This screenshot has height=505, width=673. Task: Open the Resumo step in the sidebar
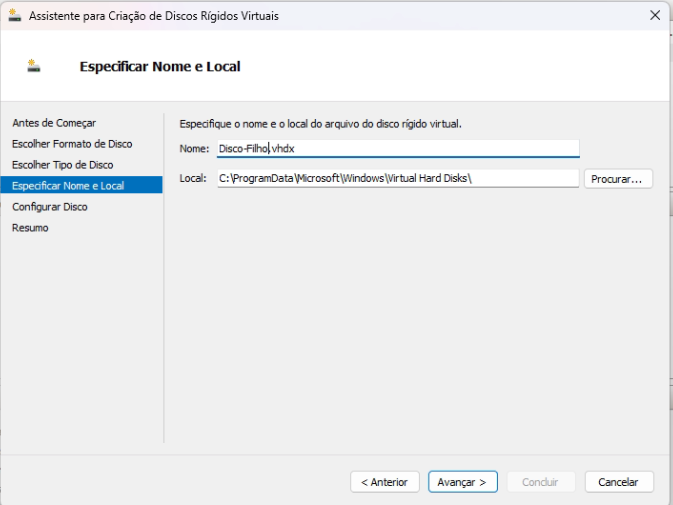tap(30, 228)
